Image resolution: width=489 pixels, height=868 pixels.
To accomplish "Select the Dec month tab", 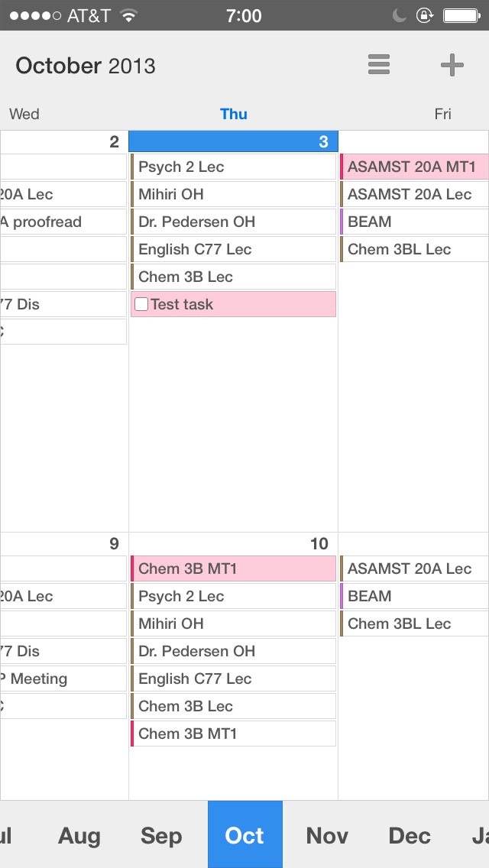I will [x=410, y=835].
